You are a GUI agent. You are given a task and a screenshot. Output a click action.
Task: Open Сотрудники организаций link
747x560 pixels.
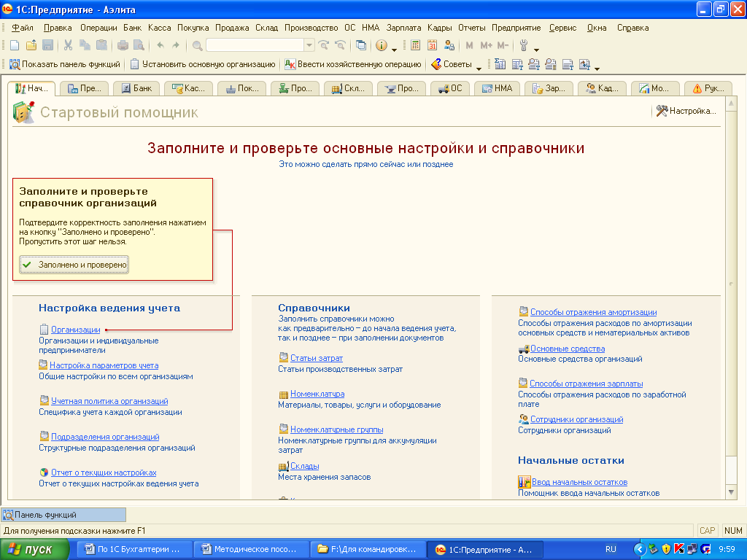(x=576, y=419)
